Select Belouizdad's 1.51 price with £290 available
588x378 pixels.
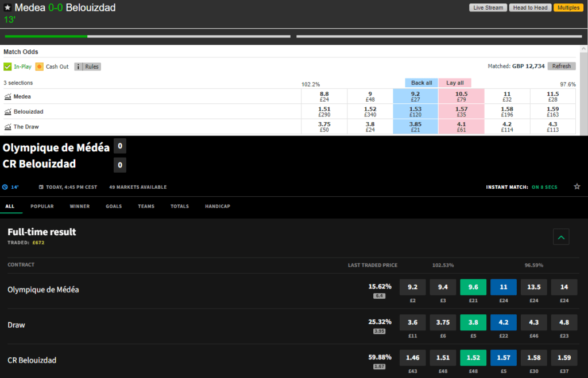[324, 112]
